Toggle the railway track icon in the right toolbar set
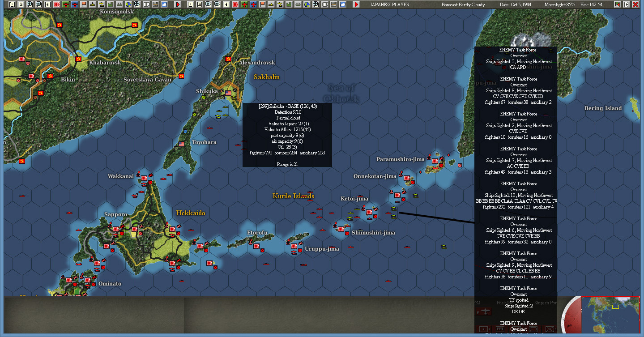This screenshot has width=644, height=337. click(x=334, y=4)
